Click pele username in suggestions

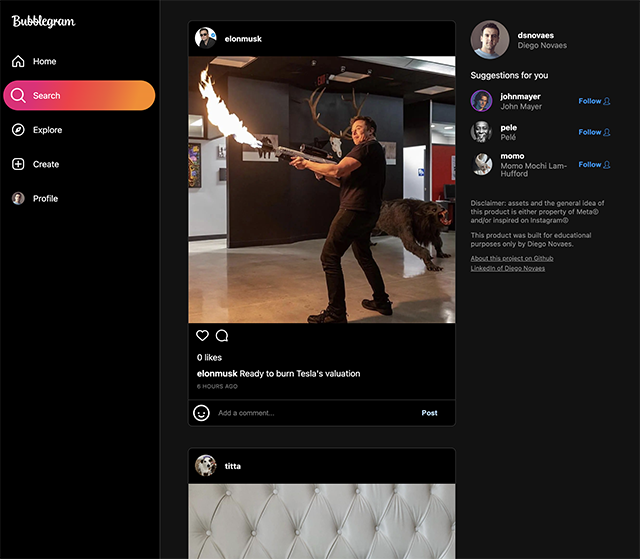(509, 128)
